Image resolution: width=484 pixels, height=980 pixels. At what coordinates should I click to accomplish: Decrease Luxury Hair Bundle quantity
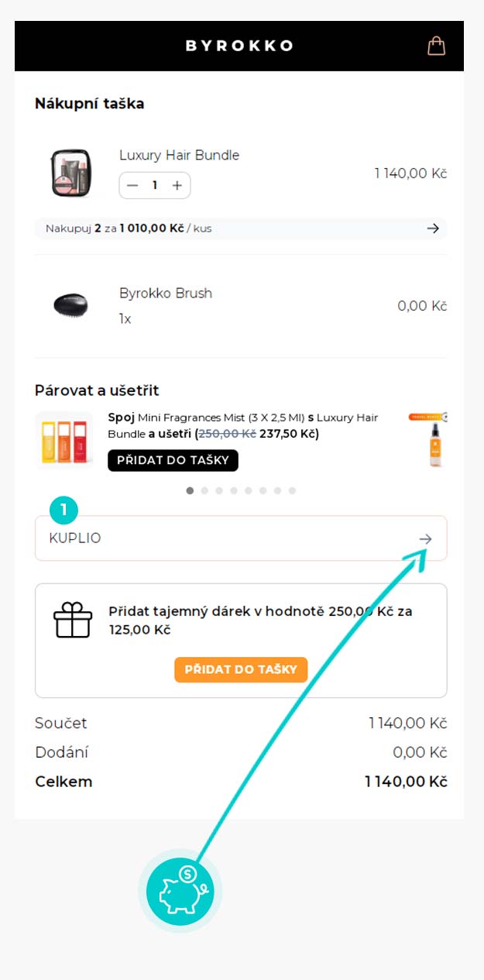[x=132, y=186]
